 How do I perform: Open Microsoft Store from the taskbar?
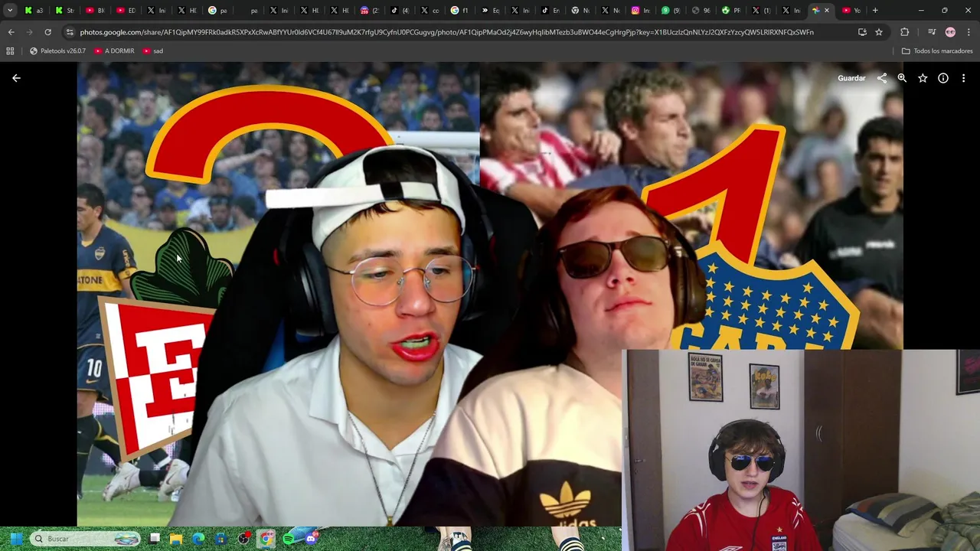point(221,539)
